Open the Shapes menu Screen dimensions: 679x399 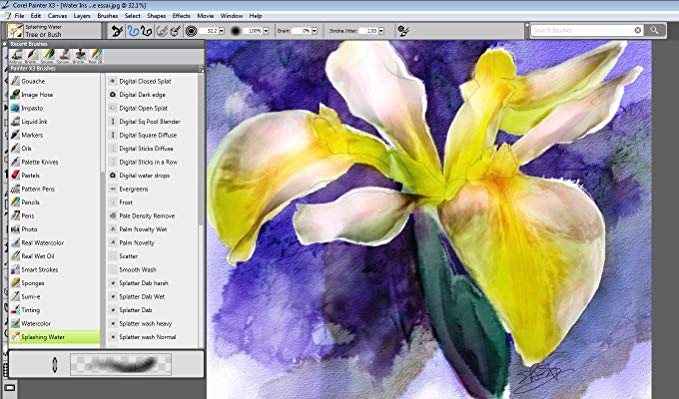pos(156,16)
